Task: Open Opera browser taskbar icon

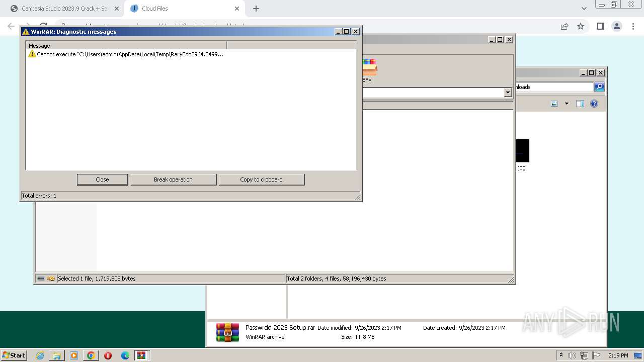Action: pos(108,355)
